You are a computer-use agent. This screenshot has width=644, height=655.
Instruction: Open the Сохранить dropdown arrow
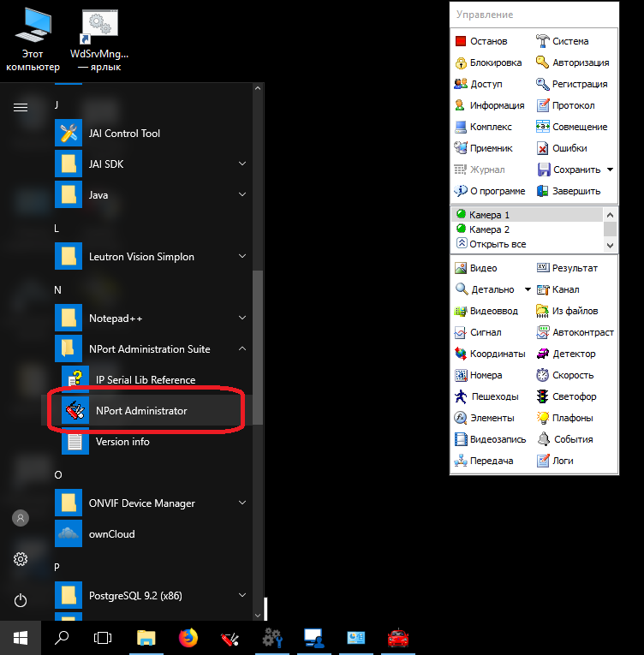610,170
